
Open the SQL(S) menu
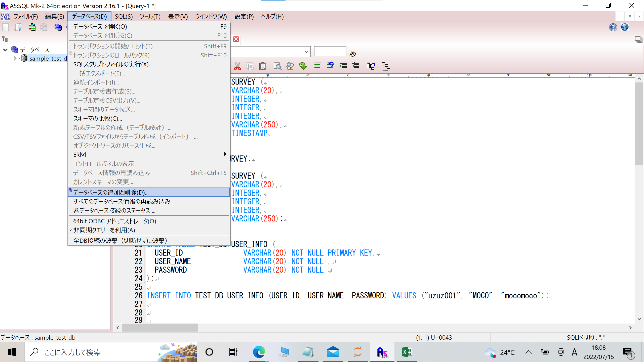pos(124,16)
